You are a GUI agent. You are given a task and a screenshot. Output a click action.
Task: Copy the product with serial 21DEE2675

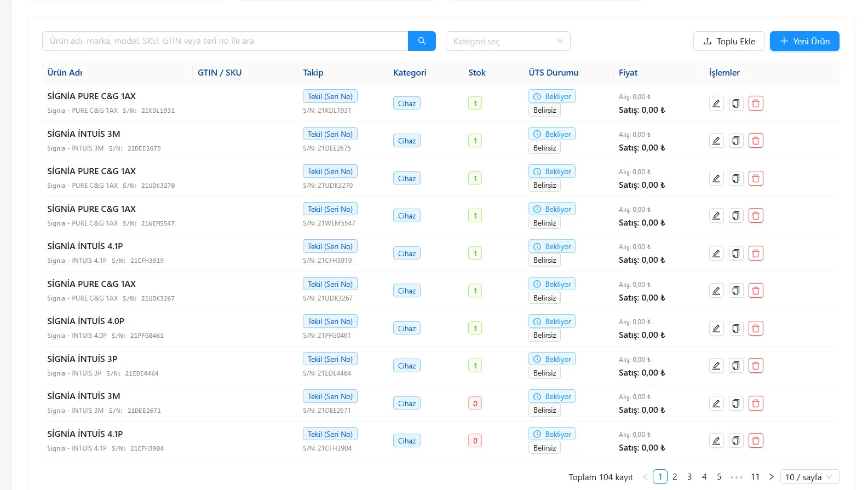pos(736,141)
